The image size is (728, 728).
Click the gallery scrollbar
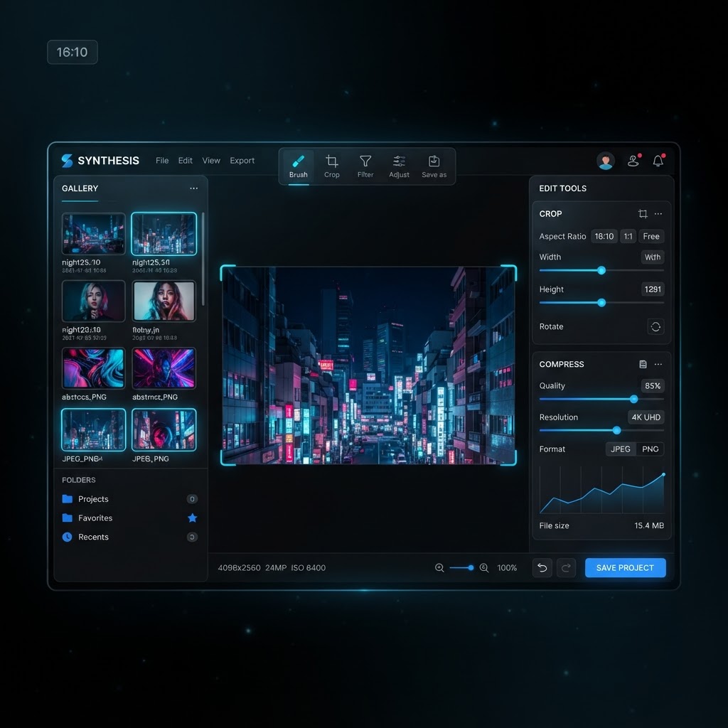[x=203, y=259]
